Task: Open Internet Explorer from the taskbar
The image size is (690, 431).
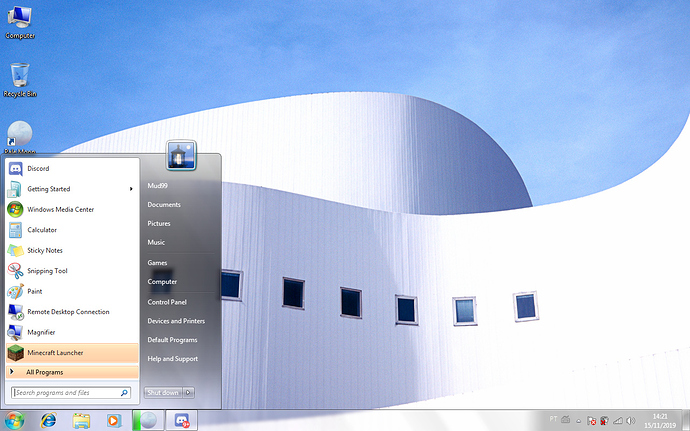Action: pyautogui.click(x=48, y=420)
